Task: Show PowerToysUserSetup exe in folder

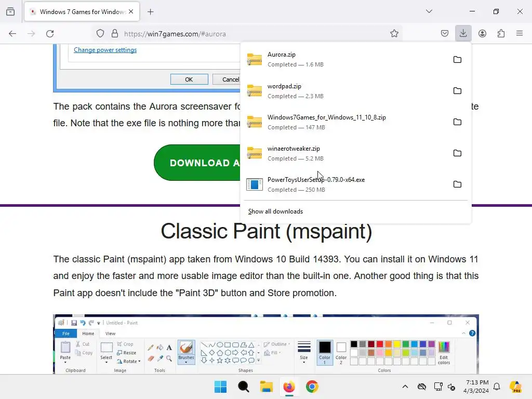Action: pyautogui.click(x=457, y=184)
